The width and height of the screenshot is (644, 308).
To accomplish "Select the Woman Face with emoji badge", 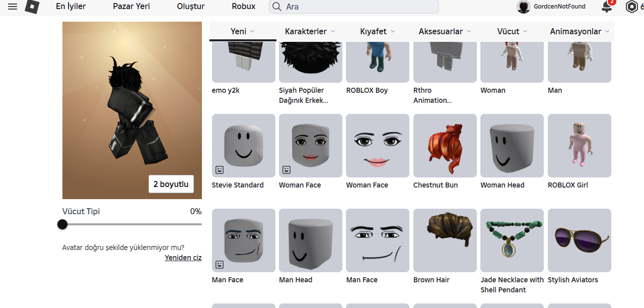I will click(x=311, y=146).
